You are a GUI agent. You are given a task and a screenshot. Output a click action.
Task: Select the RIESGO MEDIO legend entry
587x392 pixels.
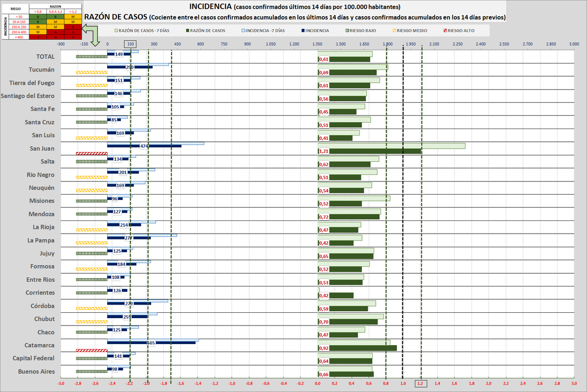[x=409, y=30]
